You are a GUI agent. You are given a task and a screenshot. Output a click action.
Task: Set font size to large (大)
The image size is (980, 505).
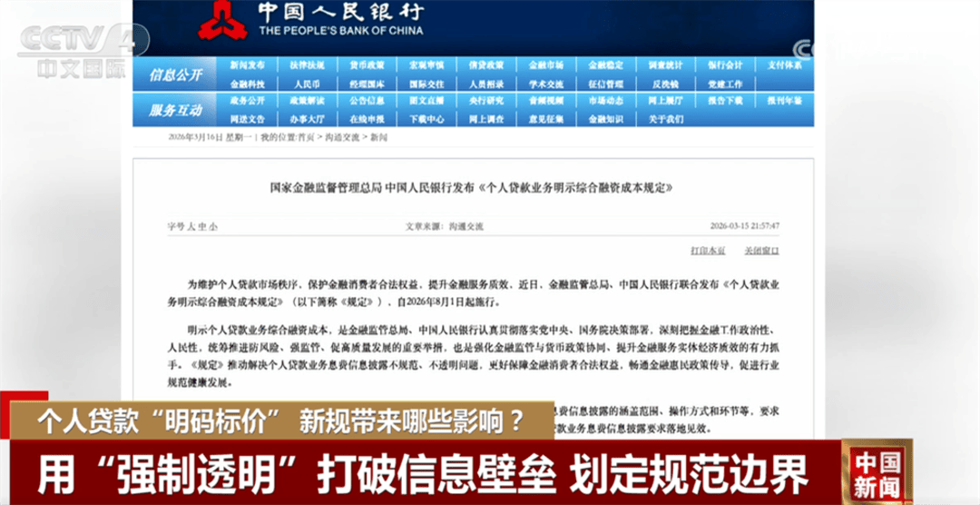[193, 226]
